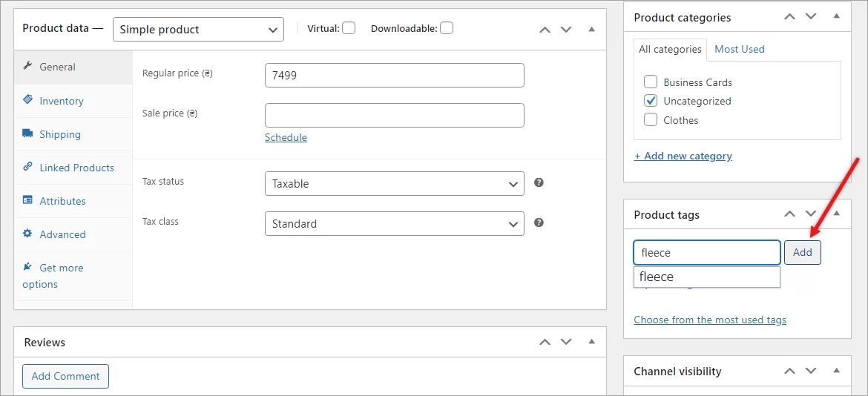
Task: Tick the Downloadable checkbox
Action: [x=447, y=28]
